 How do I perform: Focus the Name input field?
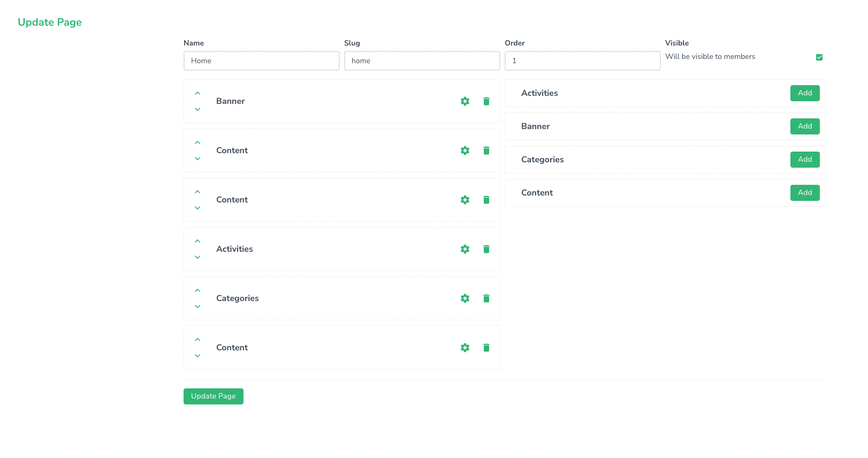click(261, 61)
